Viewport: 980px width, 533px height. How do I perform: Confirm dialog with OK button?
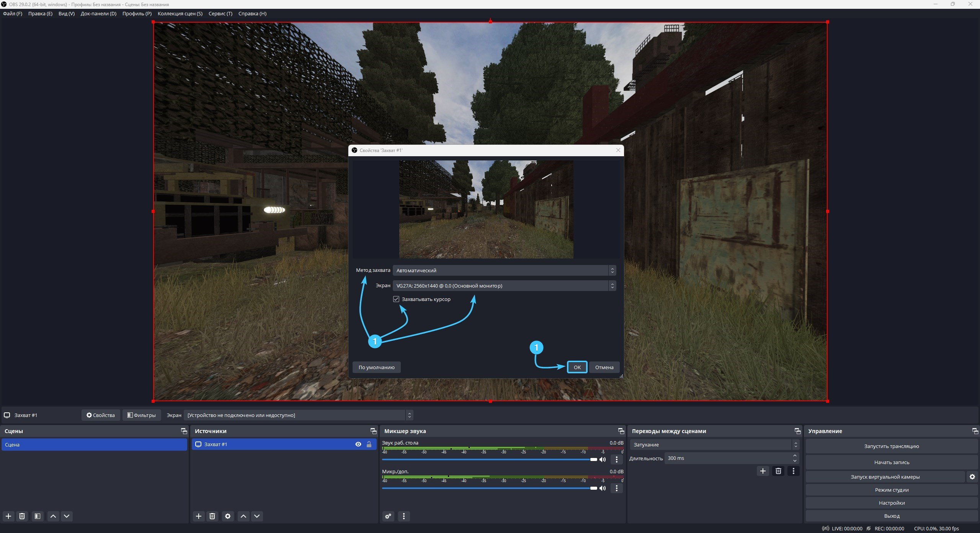(x=577, y=367)
